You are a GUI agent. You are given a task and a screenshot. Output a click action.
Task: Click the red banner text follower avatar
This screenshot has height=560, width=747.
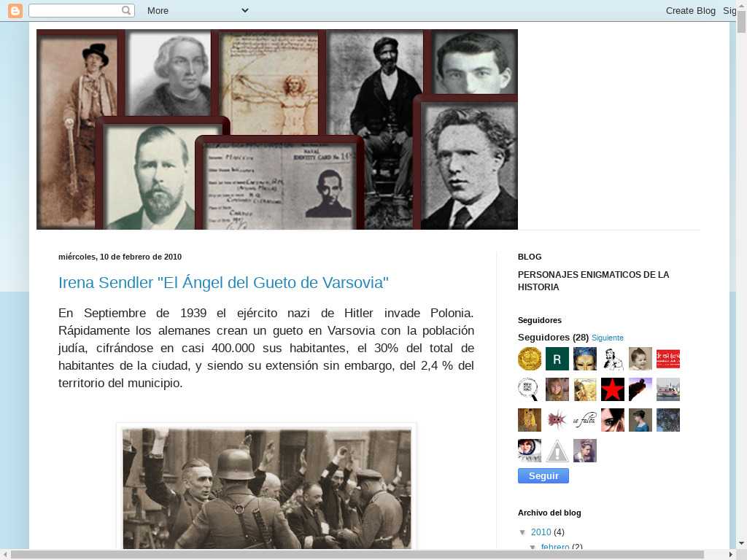(668, 359)
